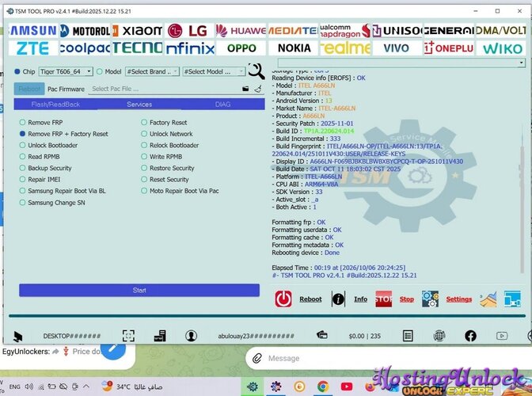532x396 pixels.
Task: Click the Xiaomi brand logo
Action: tap(138, 31)
